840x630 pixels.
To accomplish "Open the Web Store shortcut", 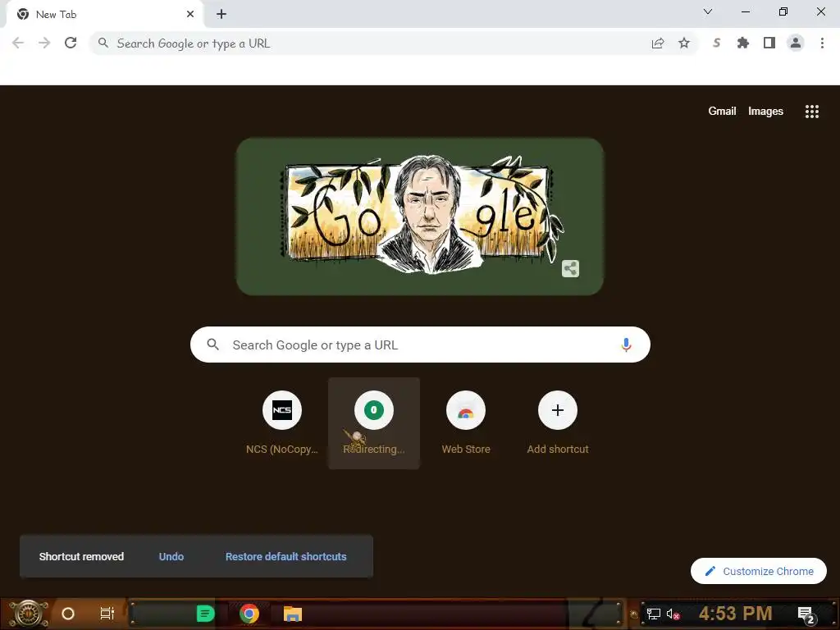I will pos(466,423).
